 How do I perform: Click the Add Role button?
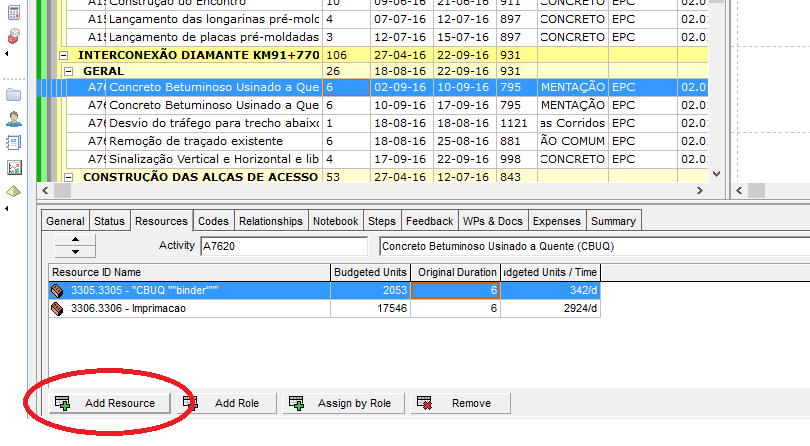click(x=227, y=403)
